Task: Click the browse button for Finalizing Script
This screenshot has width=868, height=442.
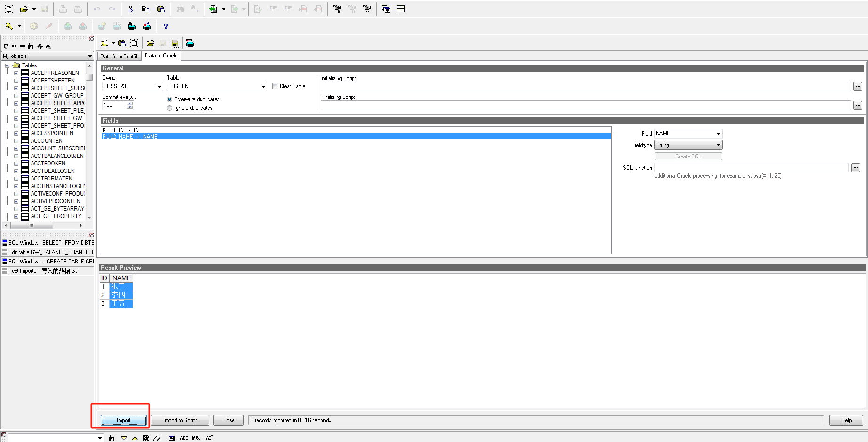Action: 858,105
